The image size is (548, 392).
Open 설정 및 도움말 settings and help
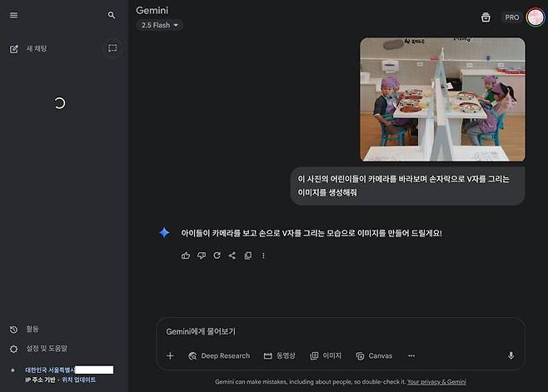(x=47, y=349)
